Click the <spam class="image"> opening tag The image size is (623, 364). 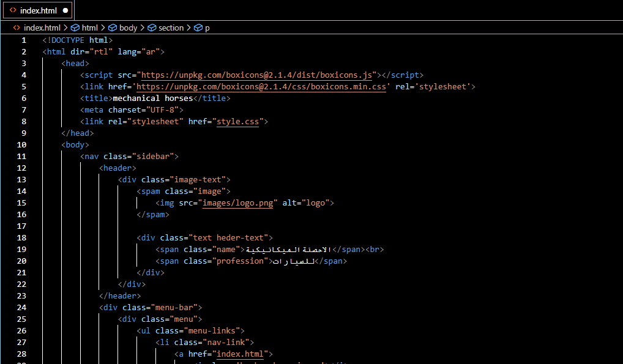[x=184, y=191]
